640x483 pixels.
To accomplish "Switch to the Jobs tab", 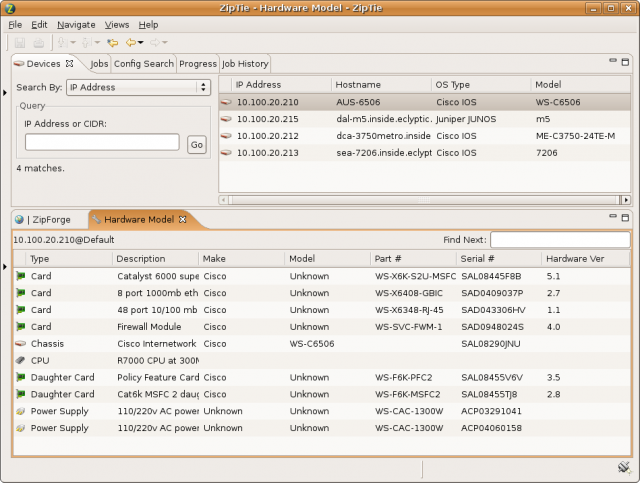I will point(99,64).
